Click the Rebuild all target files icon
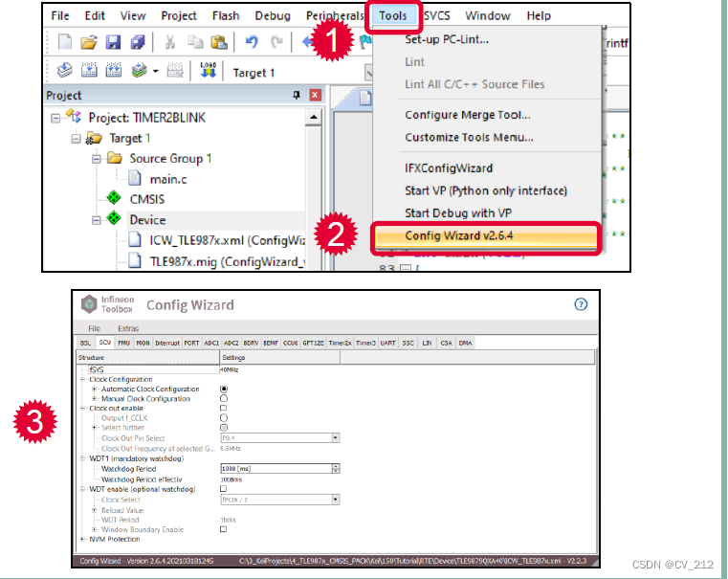Viewport: 728px width, 579px height. point(113,71)
